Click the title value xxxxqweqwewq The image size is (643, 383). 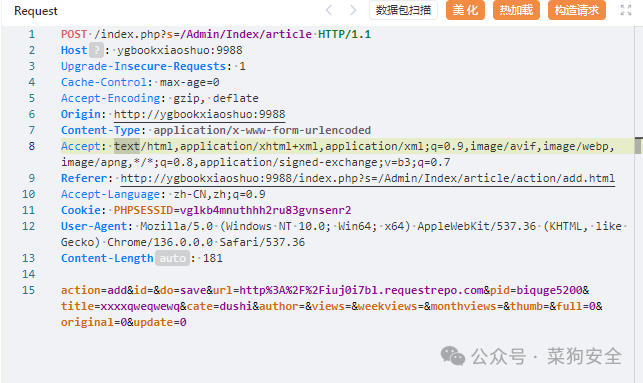point(140,306)
